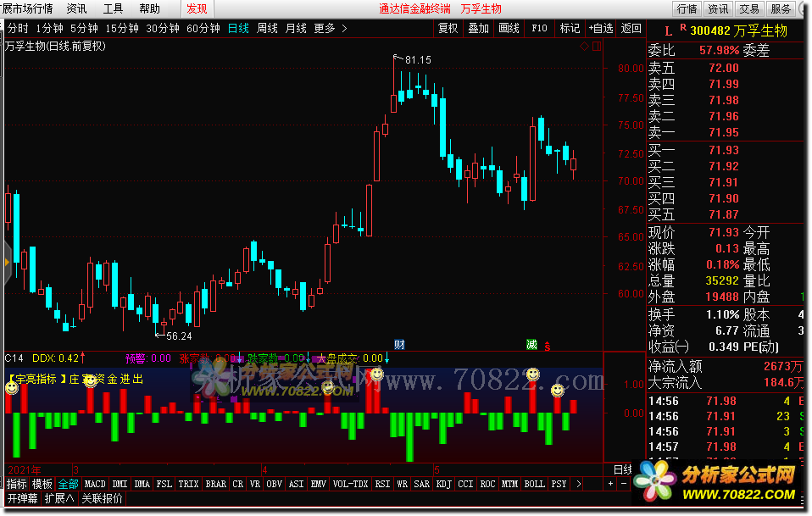Viewport: 812px width, 516px height.
Task: Click the 81.15 high price label
Action: pos(418,60)
